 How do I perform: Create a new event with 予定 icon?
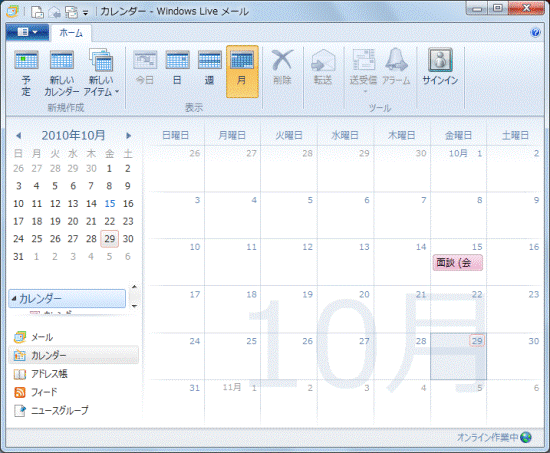pyautogui.click(x=26, y=74)
